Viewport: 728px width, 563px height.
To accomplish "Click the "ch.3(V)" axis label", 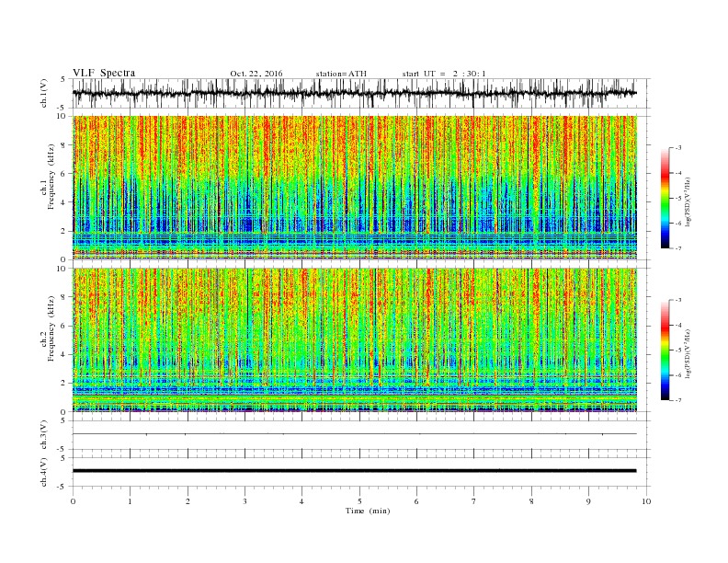I will (44, 435).
